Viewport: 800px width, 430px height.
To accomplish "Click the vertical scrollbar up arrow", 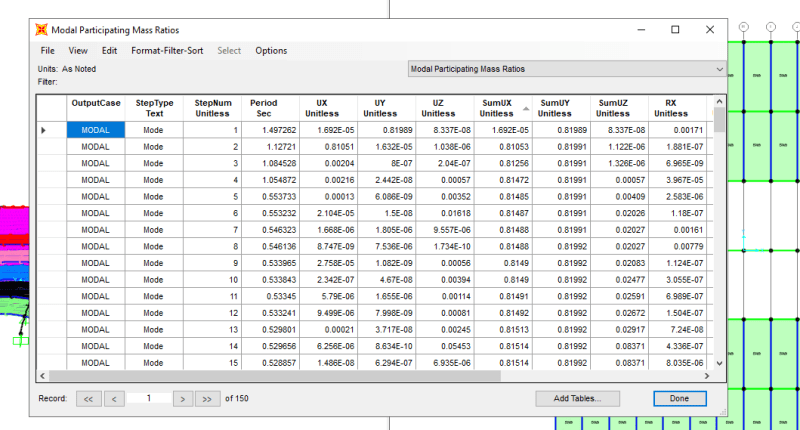I will pos(719,102).
